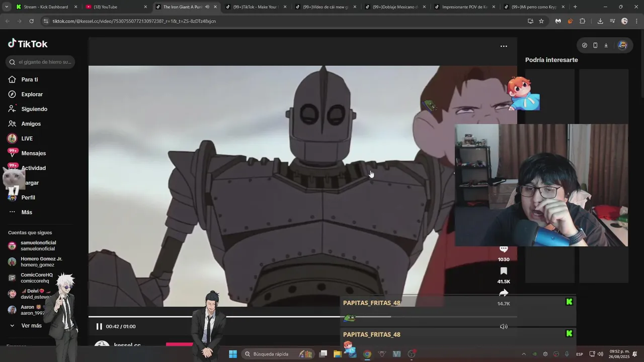Image resolution: width=644 pixels, height=362 pixels.
Task: Open Chrome extensions puzzle icon
Action: click(x=582, y=21)
